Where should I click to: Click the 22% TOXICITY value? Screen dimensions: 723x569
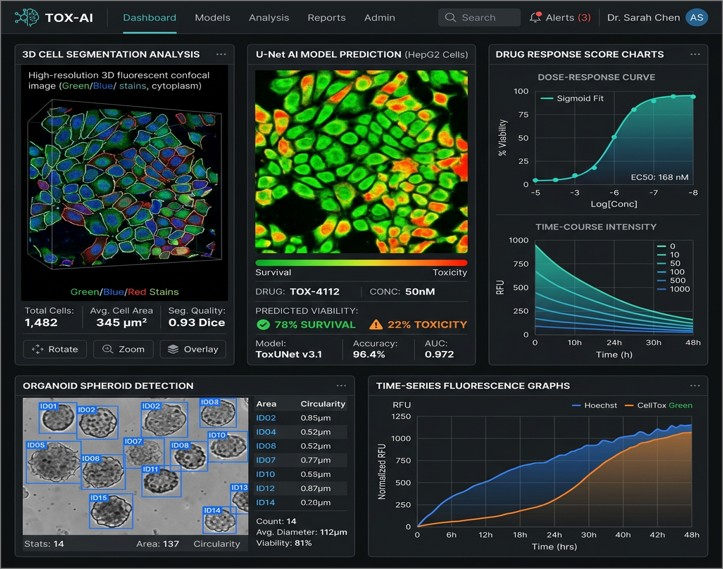coord(427,325)
